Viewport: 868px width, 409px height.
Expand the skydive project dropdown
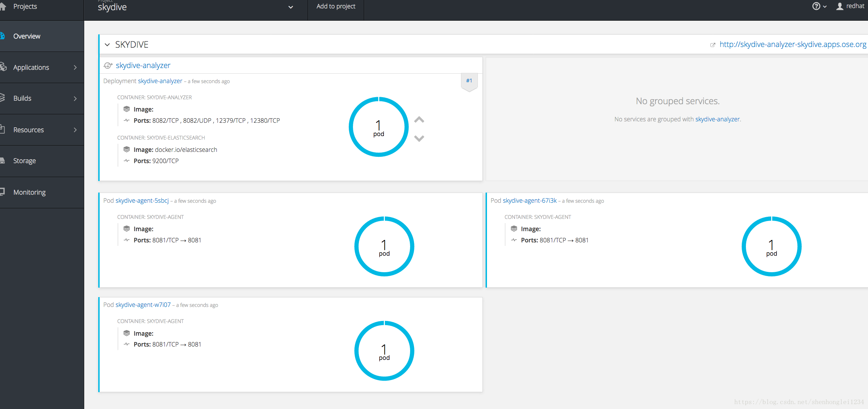point(292,7)
